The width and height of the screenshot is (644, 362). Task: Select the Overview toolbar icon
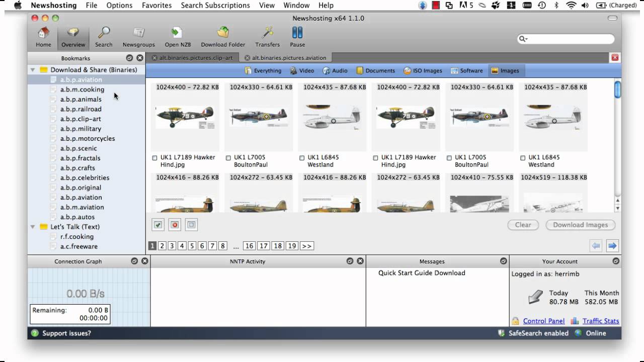coord(73,37)
